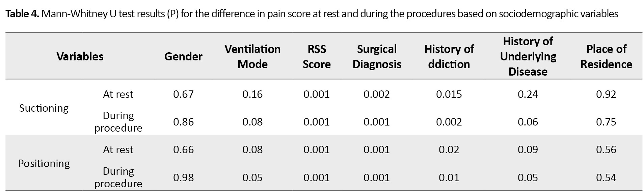Click the Underlying Disease cell showing 0.09
This screenshot has width=644, height=194.
click(x=528, y=149)
